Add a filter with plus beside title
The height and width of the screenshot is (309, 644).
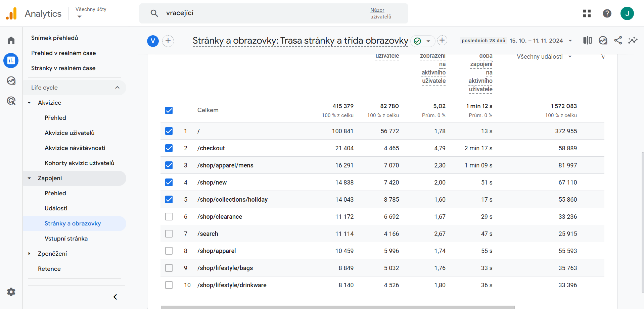(x=442, y=41)
